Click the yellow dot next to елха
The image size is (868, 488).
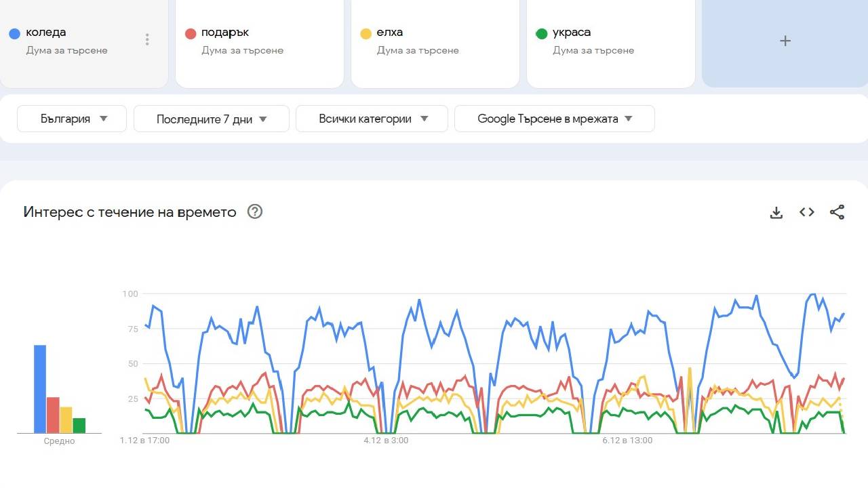[366, 32]
